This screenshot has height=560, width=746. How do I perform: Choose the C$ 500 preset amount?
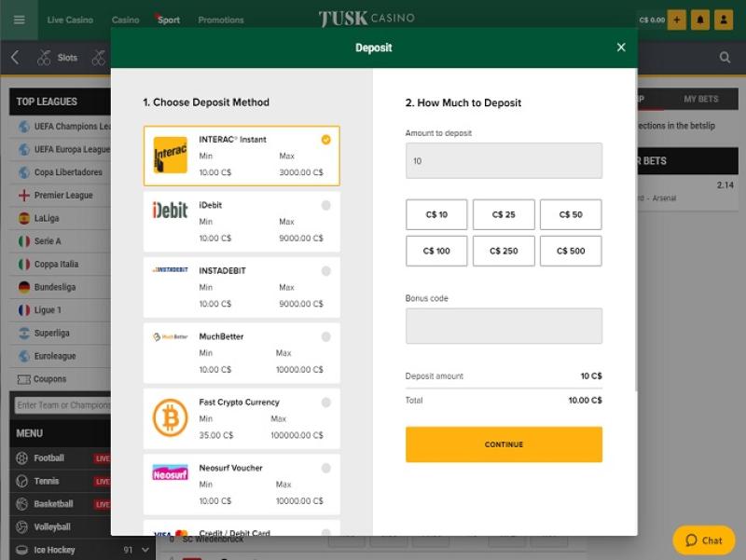point(571,251)
